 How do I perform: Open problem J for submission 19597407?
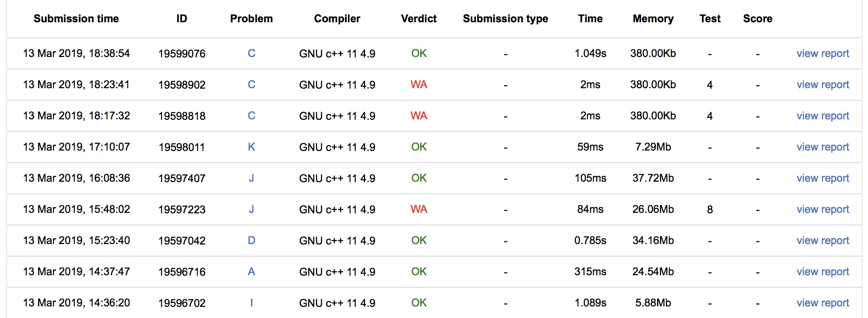(x=251, y=178)
